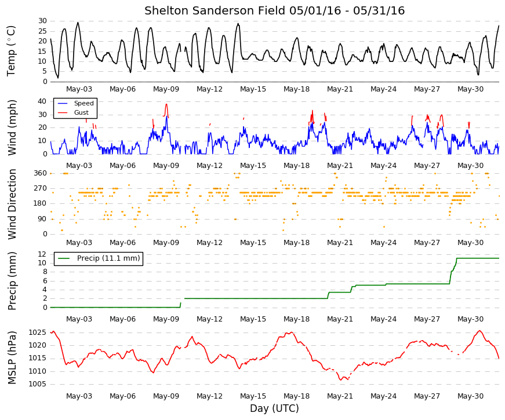
Task: Click the MSLP (hPa) axis label
Action: tap(11, 358)
